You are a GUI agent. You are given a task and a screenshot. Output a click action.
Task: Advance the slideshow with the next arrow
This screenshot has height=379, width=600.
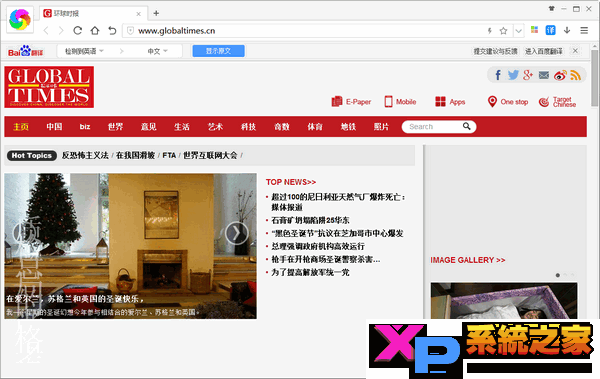tap(236, 233)
